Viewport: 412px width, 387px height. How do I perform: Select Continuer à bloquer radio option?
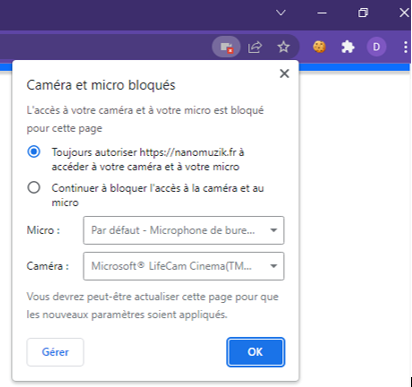click(x=34, y=188)
